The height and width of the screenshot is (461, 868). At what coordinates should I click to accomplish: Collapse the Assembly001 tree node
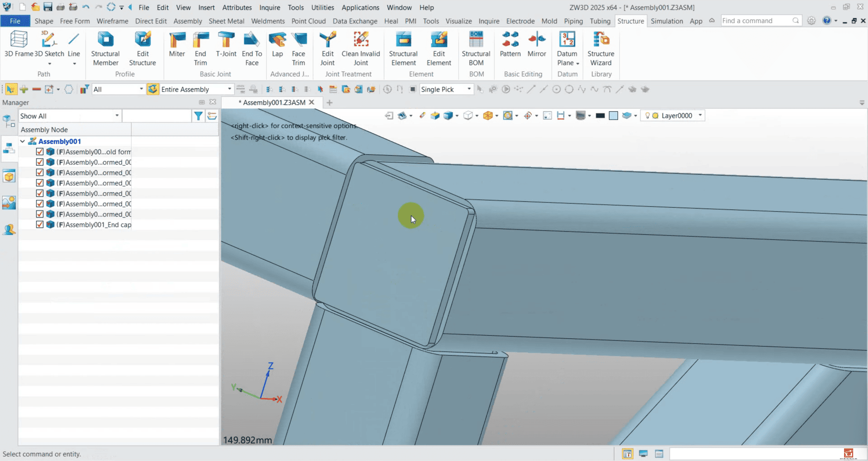coord(23,142)
